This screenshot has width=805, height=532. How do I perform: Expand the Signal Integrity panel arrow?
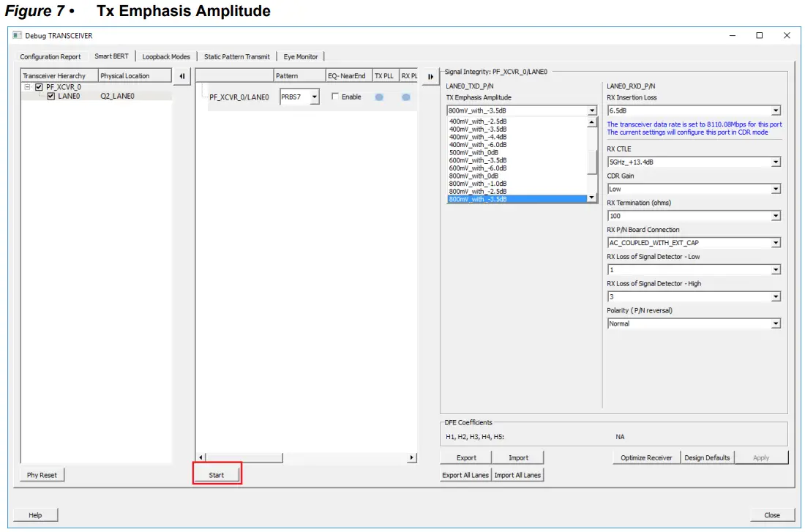pos(430,75)
